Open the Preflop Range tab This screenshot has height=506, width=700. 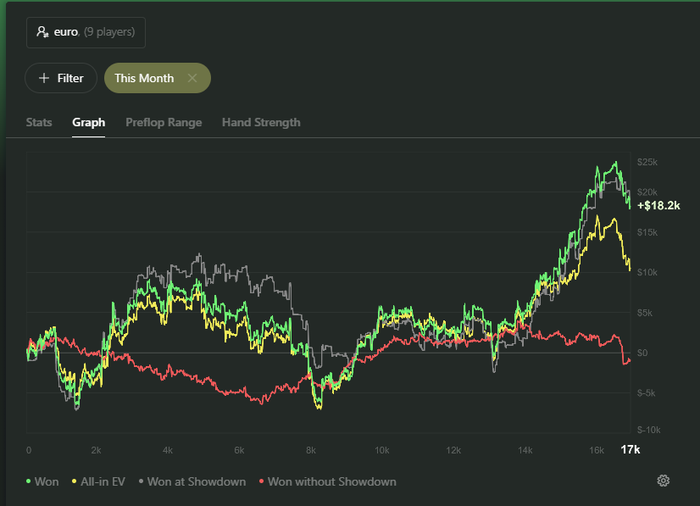(163, 122)
